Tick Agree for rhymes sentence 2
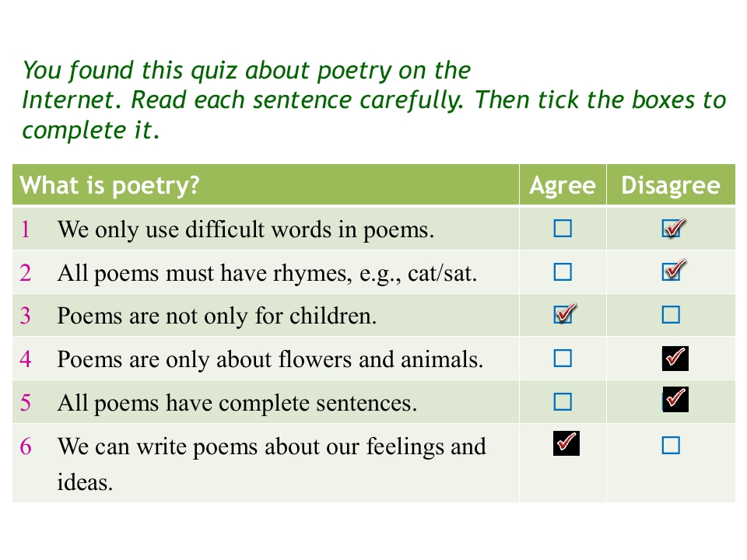The image size is (747, 560). [563, 272]
